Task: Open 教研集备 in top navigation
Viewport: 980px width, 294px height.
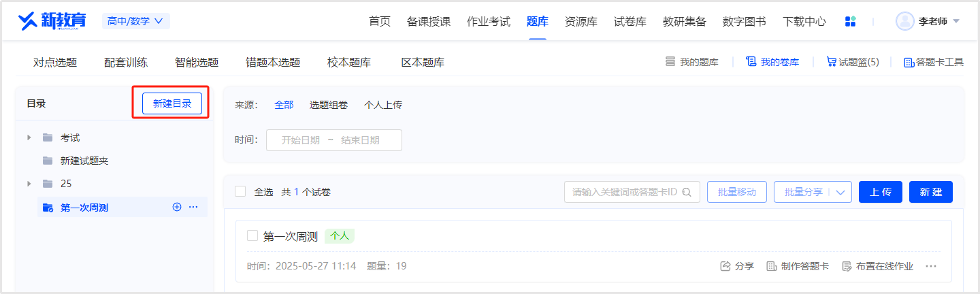Action: tap(685, 21)
